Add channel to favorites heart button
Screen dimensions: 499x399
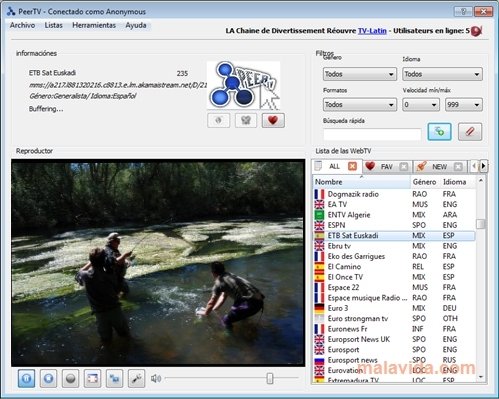click(x=273, y=120)
